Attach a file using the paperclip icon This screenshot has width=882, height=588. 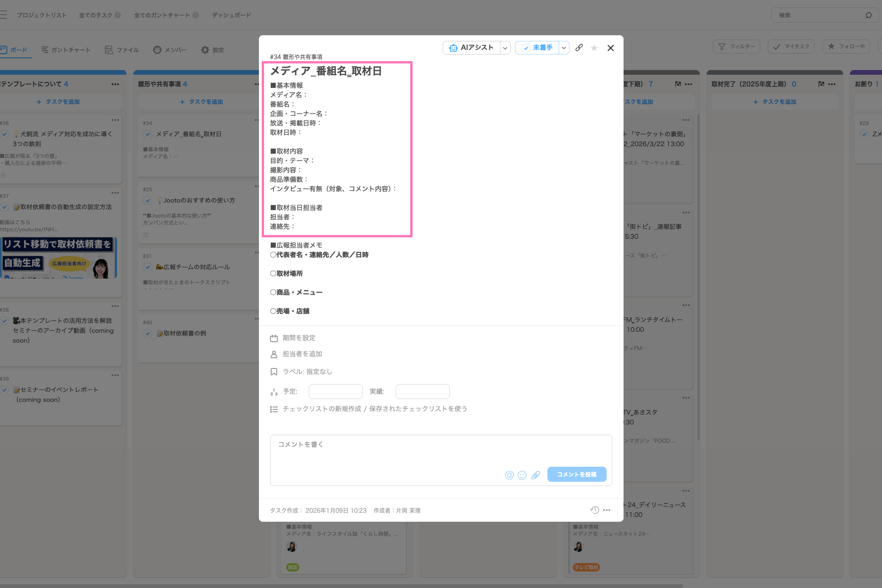point(536,475)
